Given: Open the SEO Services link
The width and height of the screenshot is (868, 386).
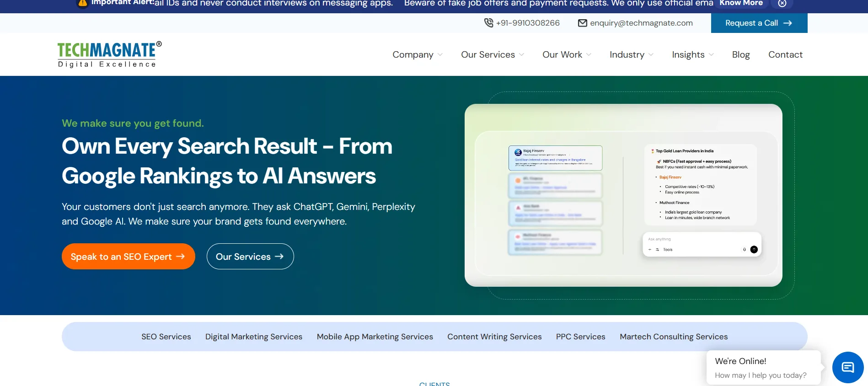Looking at the screenshot, I should click(x=166, y=337).
